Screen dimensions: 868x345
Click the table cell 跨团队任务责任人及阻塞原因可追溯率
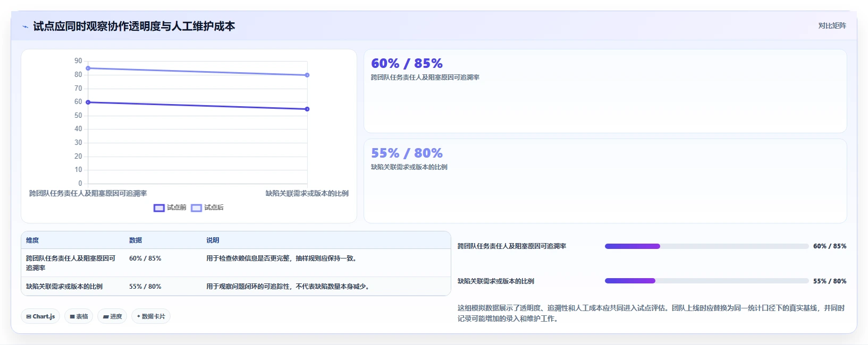tap(71, 263)
